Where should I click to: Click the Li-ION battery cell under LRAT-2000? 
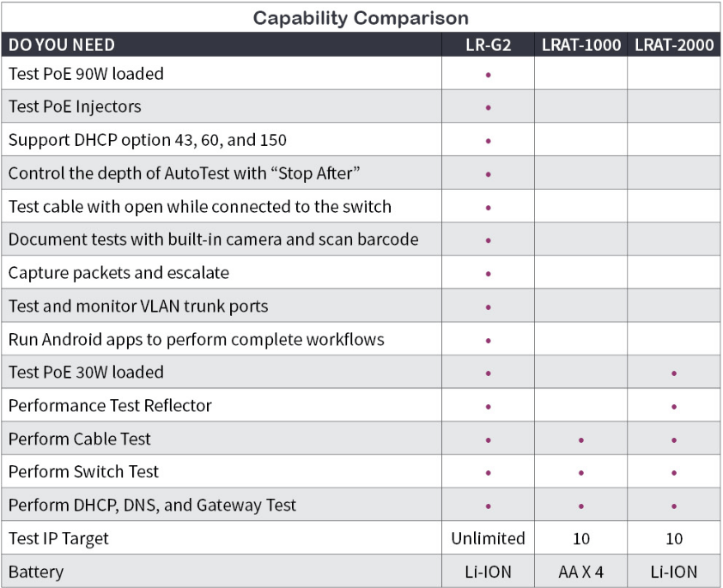674,572
